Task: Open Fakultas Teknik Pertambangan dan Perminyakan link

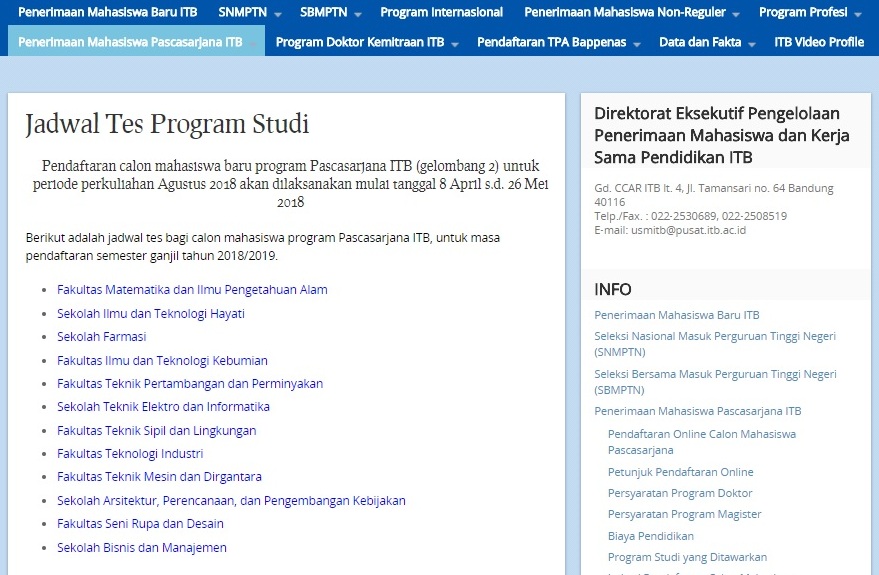Action: pyautogui.click(x=190, y=384)
